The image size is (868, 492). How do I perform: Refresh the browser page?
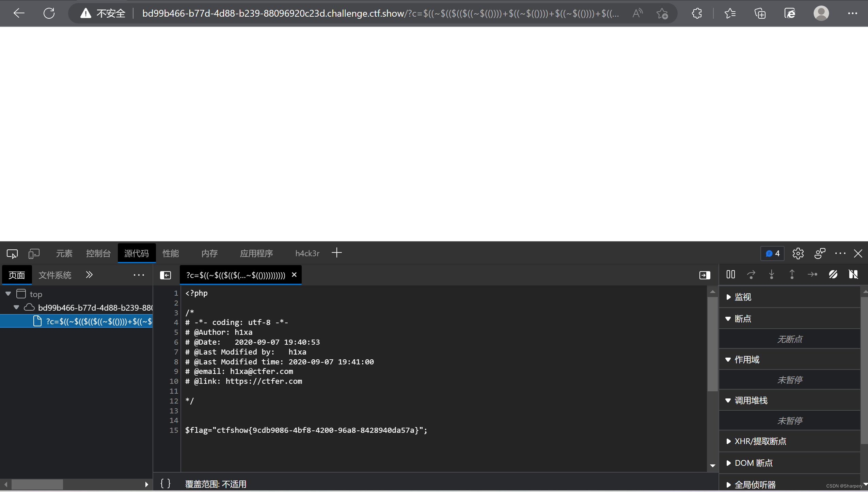tap(49, 14)
